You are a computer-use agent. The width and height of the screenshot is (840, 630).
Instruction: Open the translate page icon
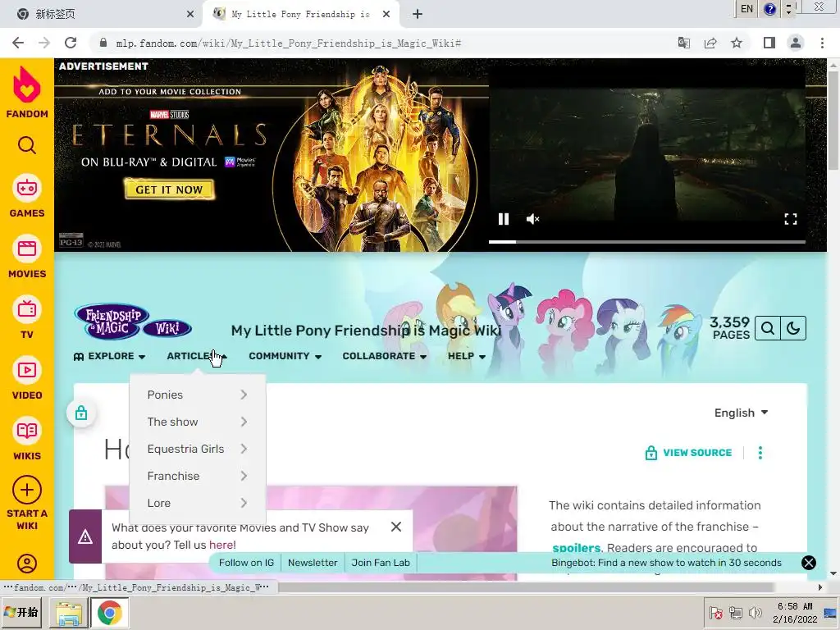[684, 43]
